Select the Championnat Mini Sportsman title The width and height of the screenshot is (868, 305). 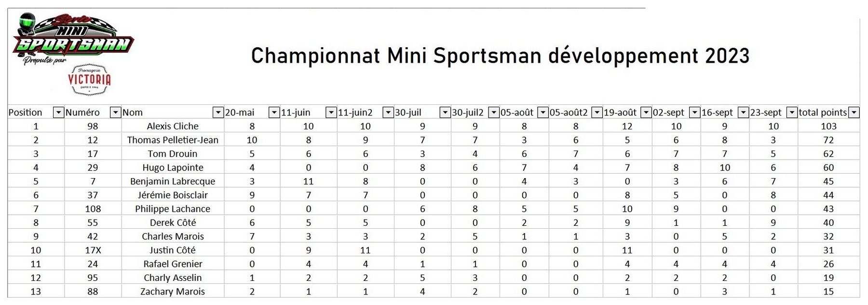coord(500,56)
